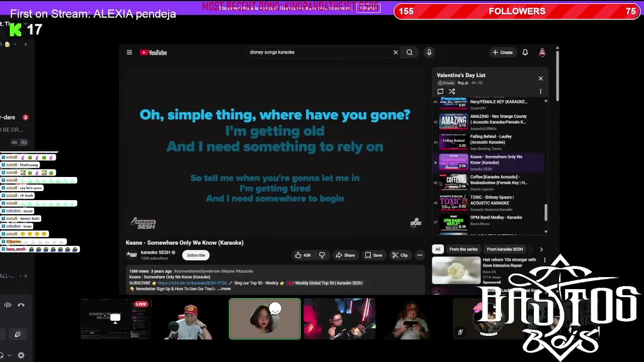Go to the YouTube home logo

coord(153,52)
